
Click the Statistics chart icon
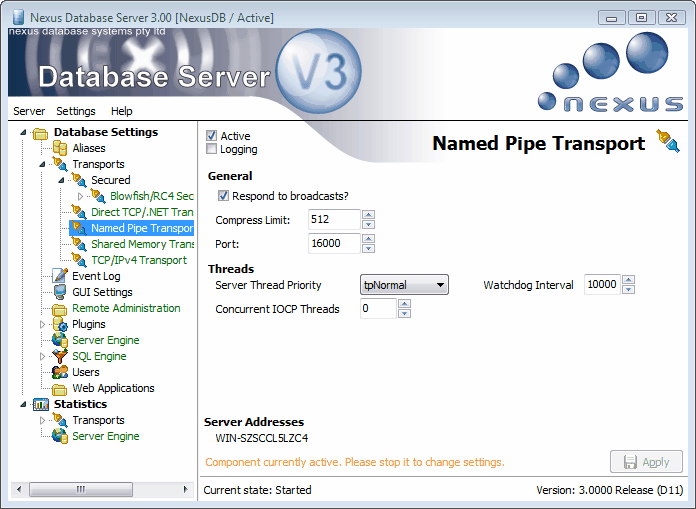pos(41,404)
